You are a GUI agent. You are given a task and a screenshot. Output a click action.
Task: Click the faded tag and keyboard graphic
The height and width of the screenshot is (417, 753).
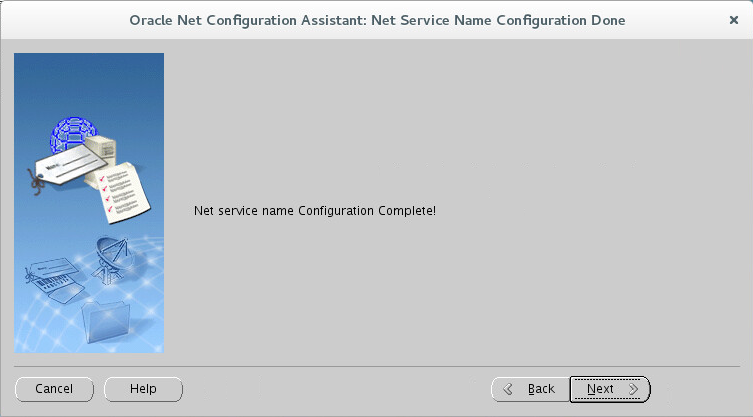click(x=54, y=280)
